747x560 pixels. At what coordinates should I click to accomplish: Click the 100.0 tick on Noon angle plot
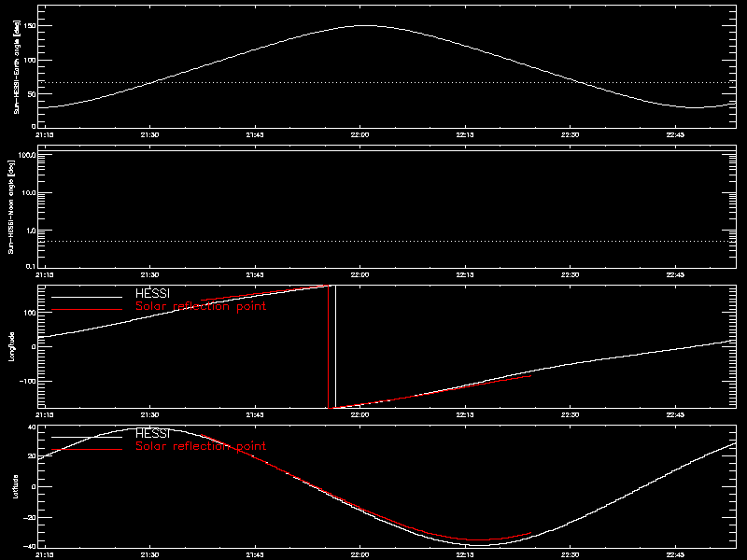tap(27, 156)
